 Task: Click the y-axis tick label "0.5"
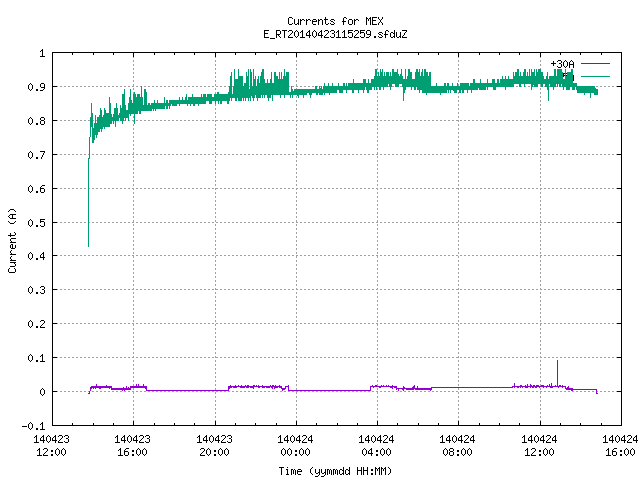[x=36, y=223]
